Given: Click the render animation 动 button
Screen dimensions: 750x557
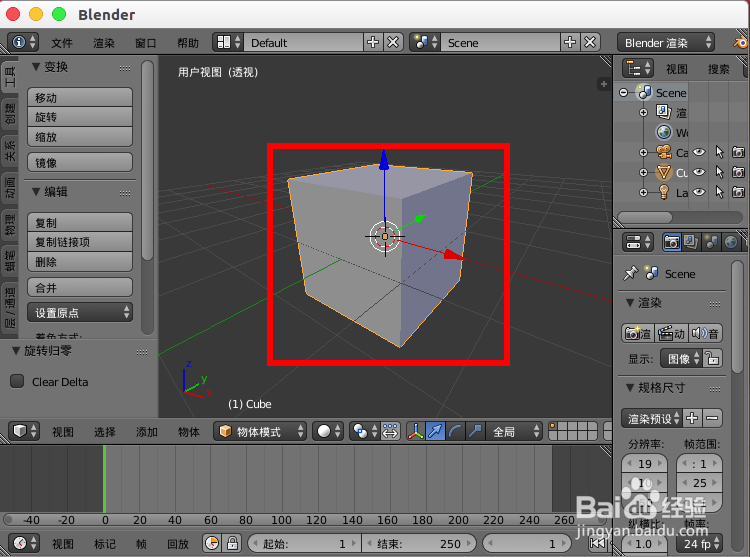Looking at the screenshot, I should [672, 333].
